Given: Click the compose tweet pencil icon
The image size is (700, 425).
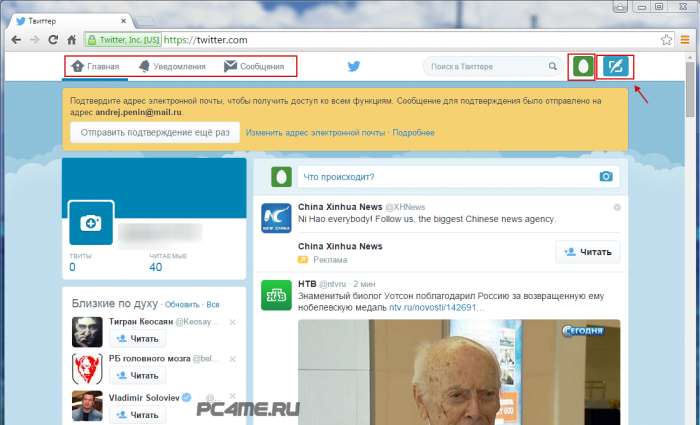Looking at the screenshot, I should click(616, 67).
